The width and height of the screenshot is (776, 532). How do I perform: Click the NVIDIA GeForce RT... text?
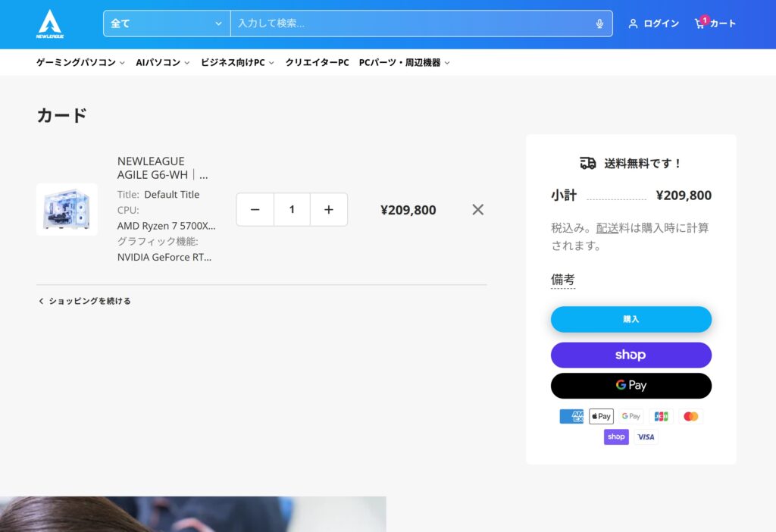point(164,258)
